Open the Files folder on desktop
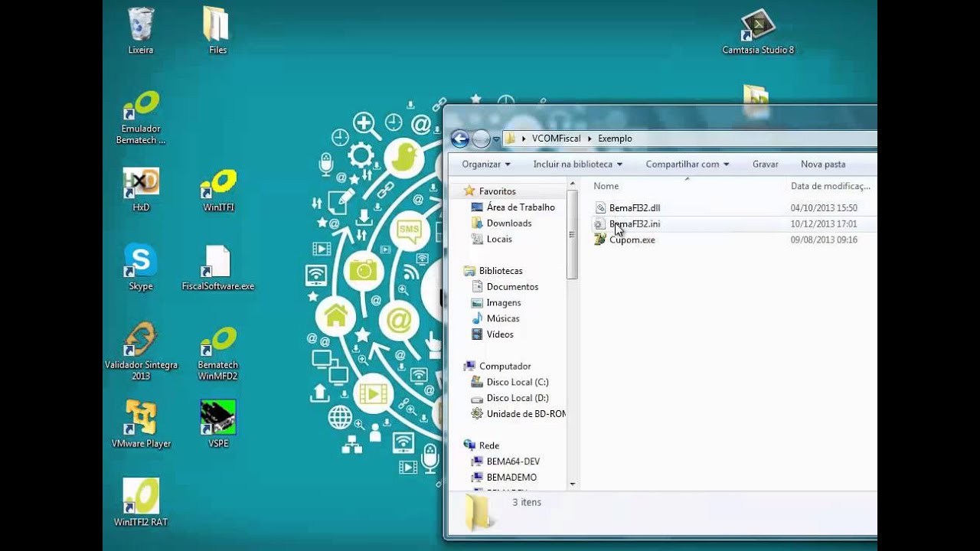Image resolution: width=980 pixels, height=551 pixels. click(x=217, y=31)
